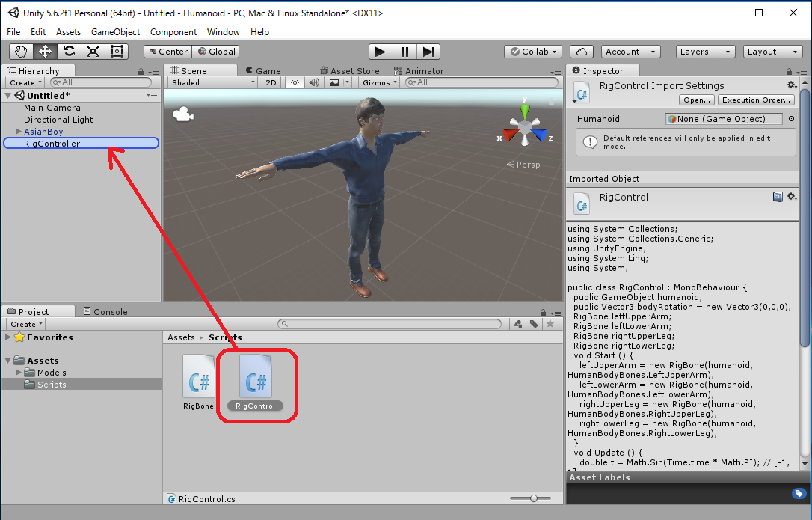Select the Rect transform tool

click(117, 52)
